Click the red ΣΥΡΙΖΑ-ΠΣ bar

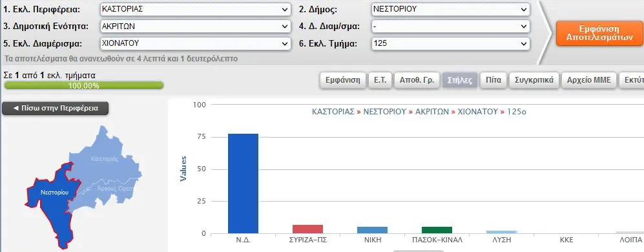point(307,229)
